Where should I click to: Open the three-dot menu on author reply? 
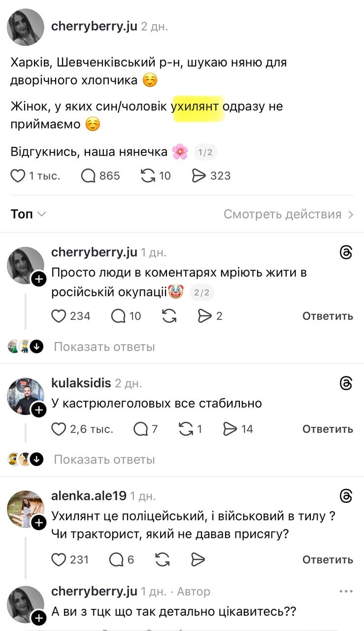pos(346,591)
